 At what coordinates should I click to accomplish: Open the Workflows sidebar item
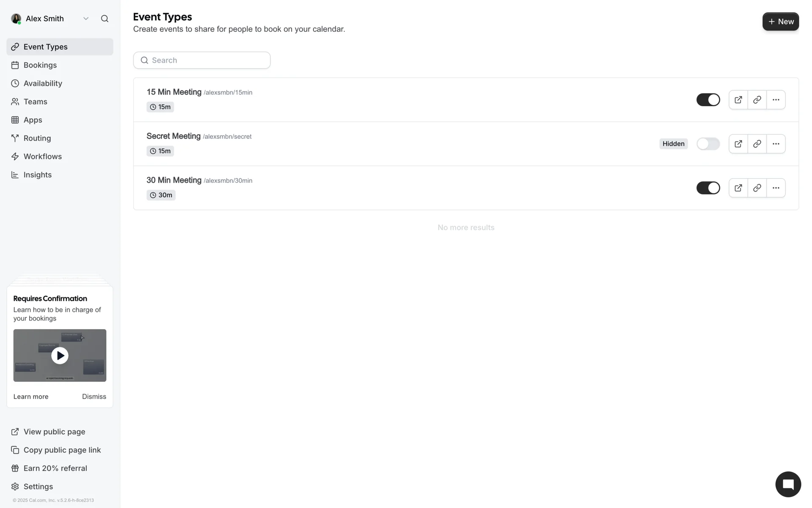(x=42, y=157)
